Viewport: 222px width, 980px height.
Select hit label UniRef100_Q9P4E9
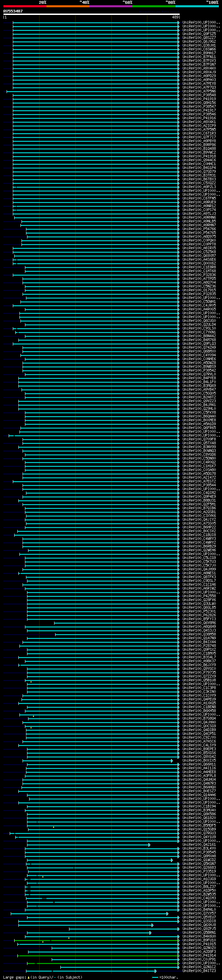(x=199, y=496)
